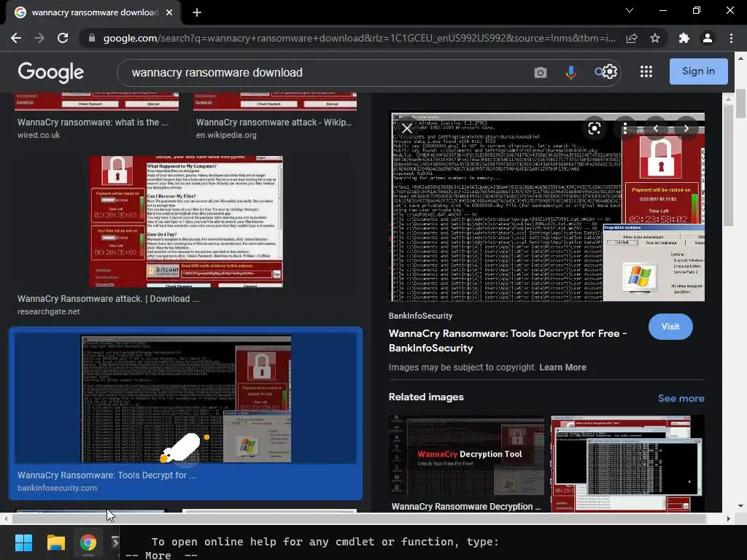747x560 pixels.
Task: Click WannaCry Ransomware attack Download caption
Action: (108, 298)
